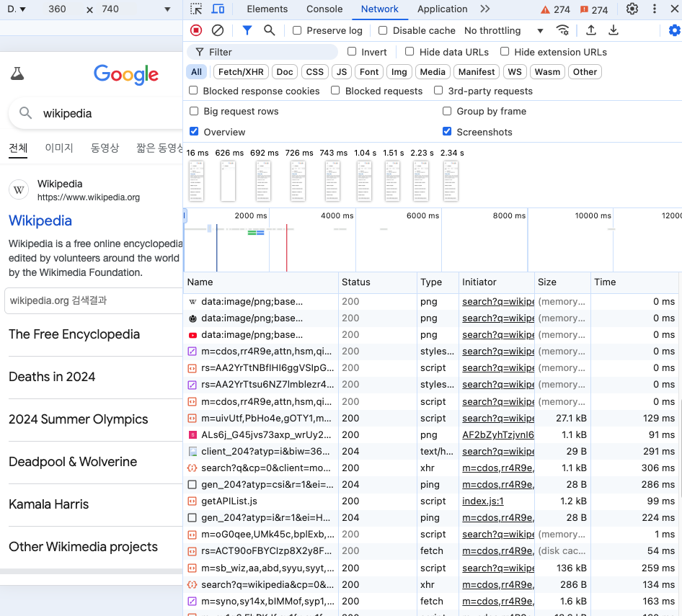Toggle the device toolbar icon
The height and width of the screenshot is (616, 682).
(218, 9)
